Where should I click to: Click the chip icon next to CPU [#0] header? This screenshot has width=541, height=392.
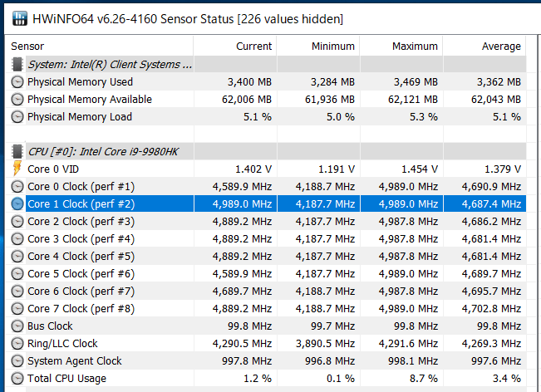click(17, 152)
